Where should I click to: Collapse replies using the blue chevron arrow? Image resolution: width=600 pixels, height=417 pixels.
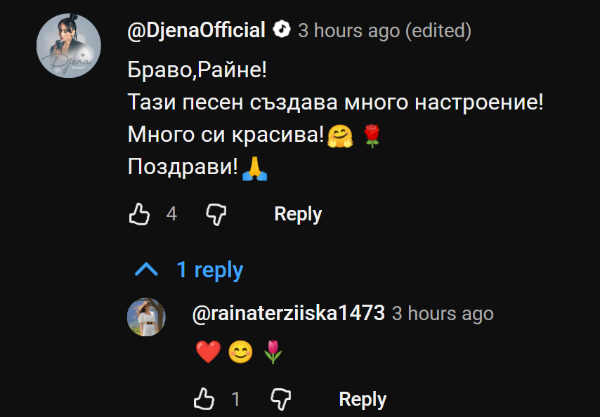coord(146,270)
